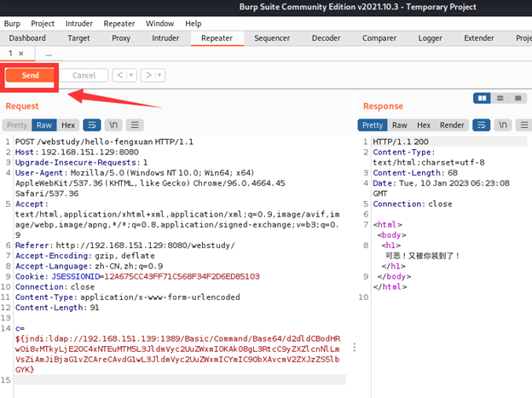Toggle non-printable characters in Request editor
The width and height of the screenshot is (532, 398).
[x=113, y=125]
